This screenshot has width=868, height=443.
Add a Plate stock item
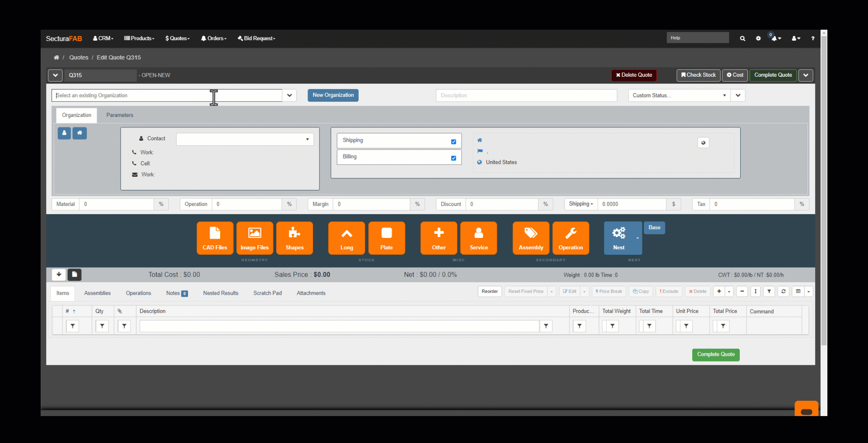click(x=387, y=238)
